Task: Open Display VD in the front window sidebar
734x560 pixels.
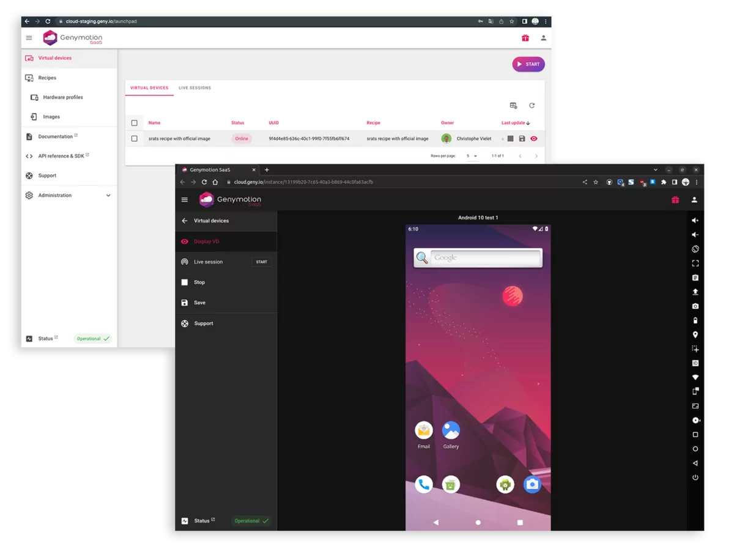Action: coord(226,241)
